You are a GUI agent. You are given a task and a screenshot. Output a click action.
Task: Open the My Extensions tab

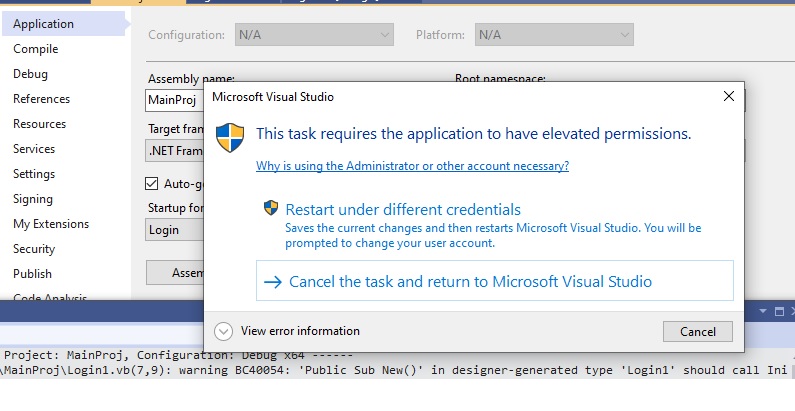(51, 224)
